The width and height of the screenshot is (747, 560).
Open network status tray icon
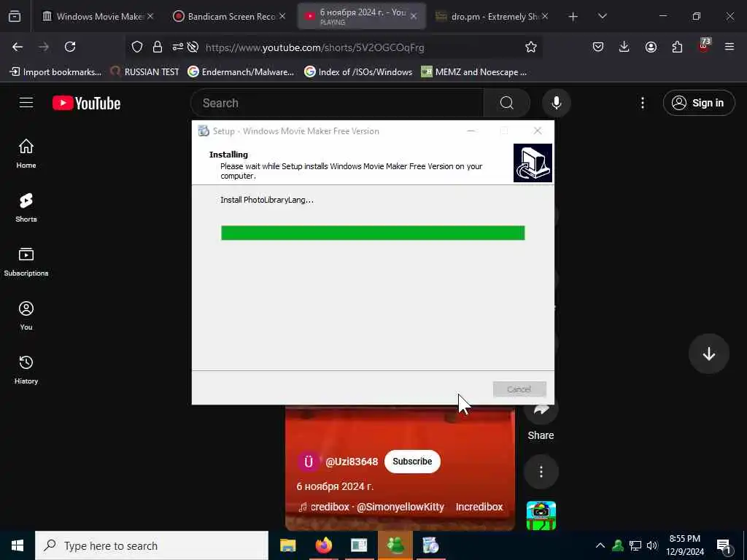coord(635,545)
